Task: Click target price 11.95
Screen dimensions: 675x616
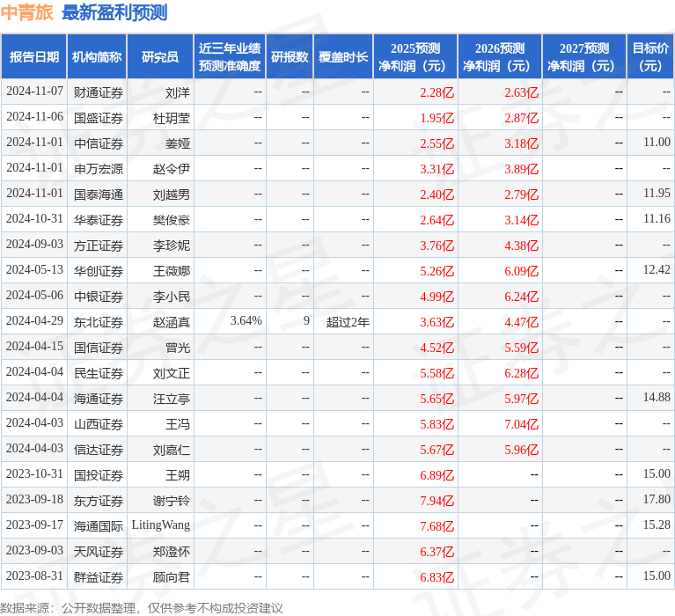Action: pos(657,193)
